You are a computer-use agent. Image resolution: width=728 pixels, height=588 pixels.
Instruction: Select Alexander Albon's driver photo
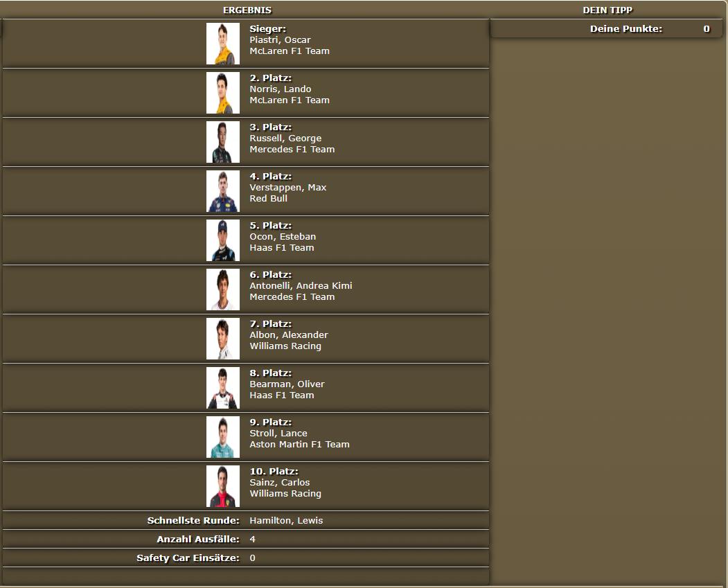[x=223, y=339]
